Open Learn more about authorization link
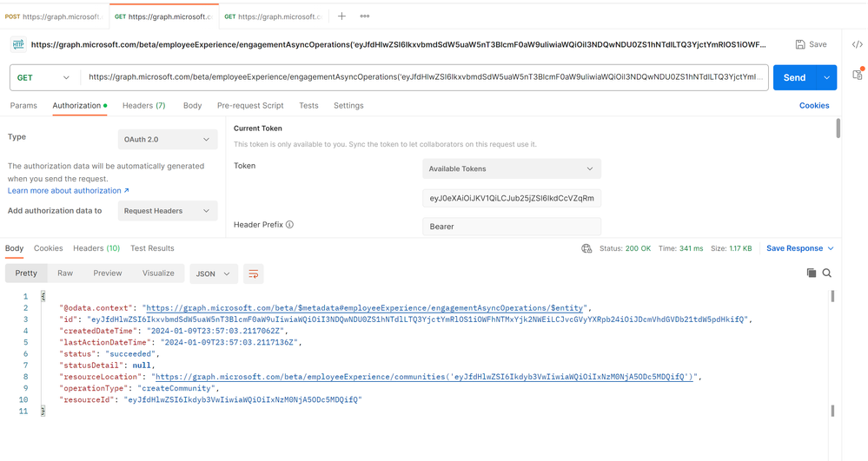The image size is (868, 461). point(68,190)
